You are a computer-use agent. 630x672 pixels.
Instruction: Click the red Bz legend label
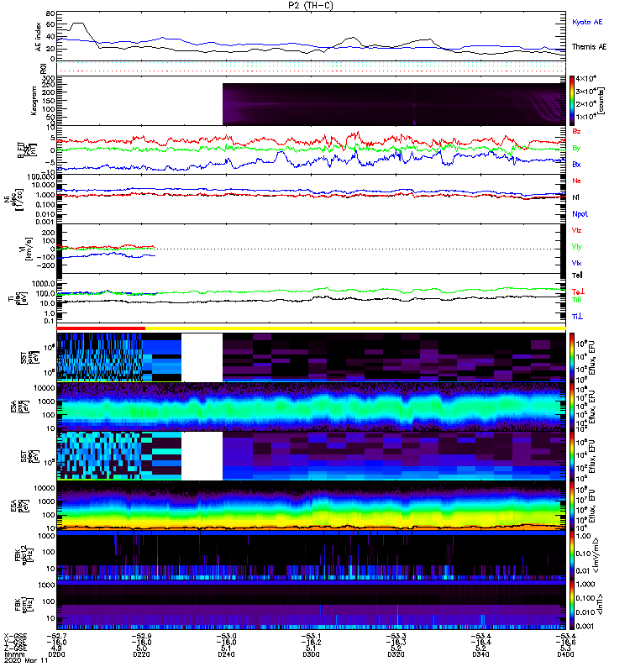click(576, 131)
